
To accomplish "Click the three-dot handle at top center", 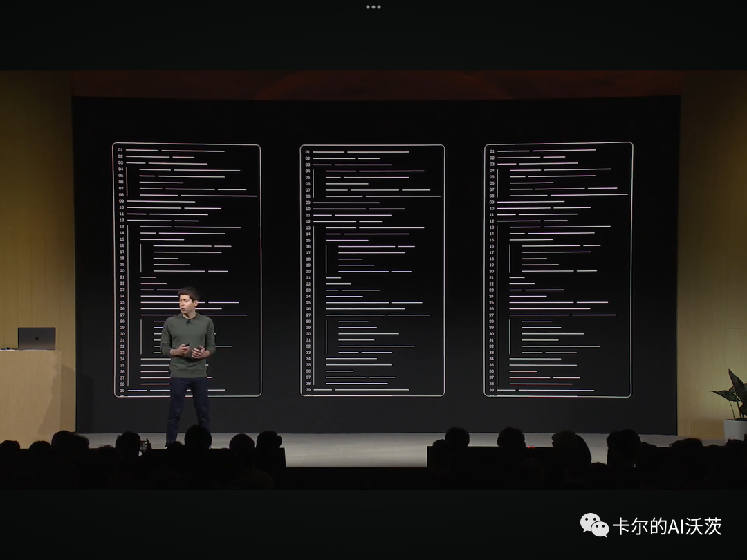I will pos(373,7).
